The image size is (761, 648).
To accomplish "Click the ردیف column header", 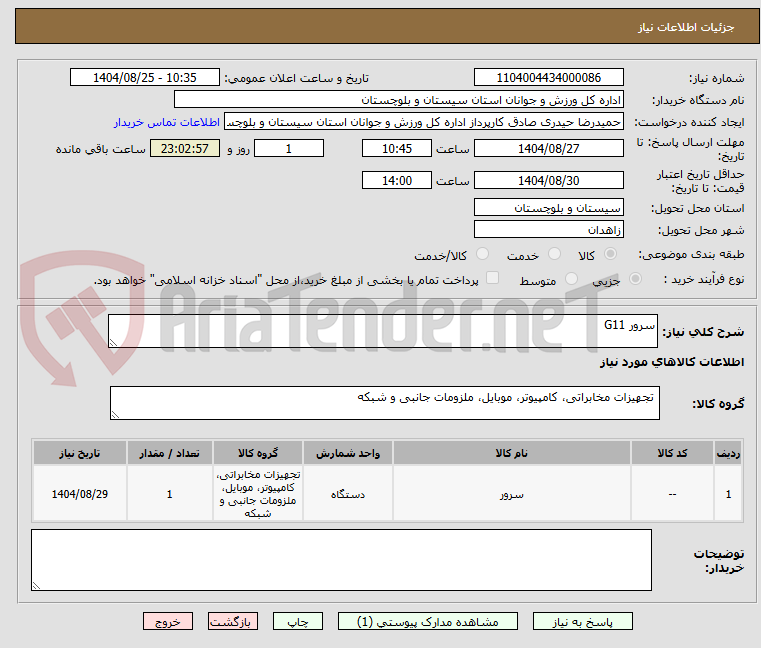I will [728, 453].
